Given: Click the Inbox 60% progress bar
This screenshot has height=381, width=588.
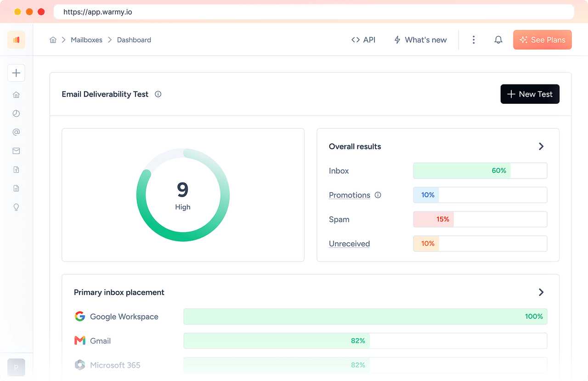Looking at the screenshot, I should pyautogui.click(x=480, y=171).
